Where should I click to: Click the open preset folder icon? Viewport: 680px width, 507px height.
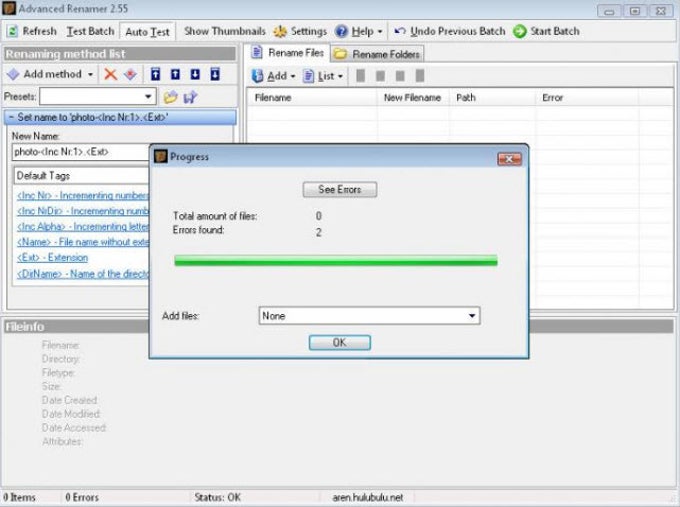click(170, 97)
